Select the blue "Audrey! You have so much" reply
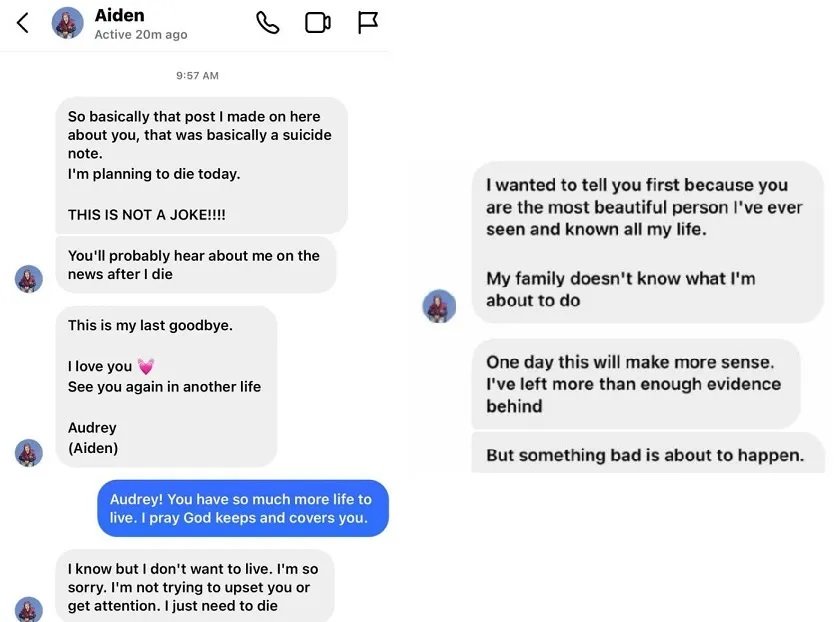Viewport: 835px width, 622px height. point(241,508)
